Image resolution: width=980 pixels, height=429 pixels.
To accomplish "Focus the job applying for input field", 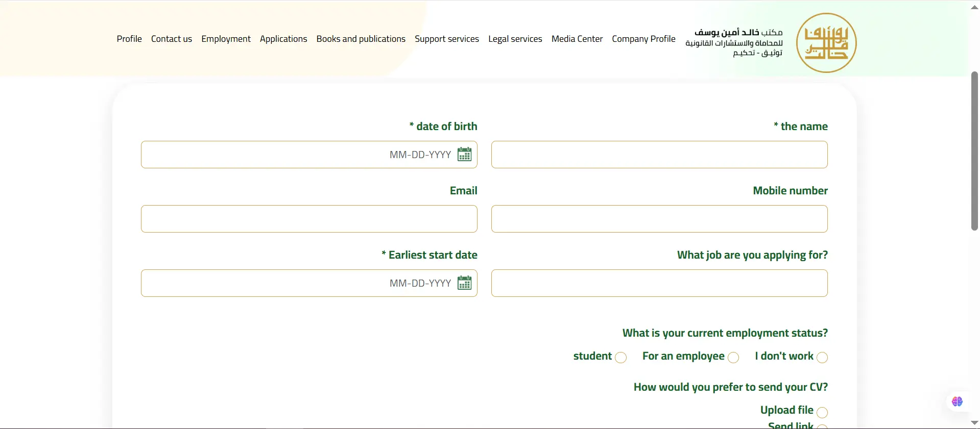I will [659, 283].
